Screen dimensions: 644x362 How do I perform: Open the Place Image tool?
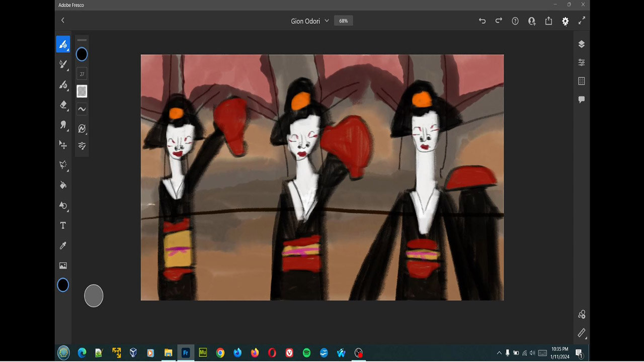(x=63, y=265)
